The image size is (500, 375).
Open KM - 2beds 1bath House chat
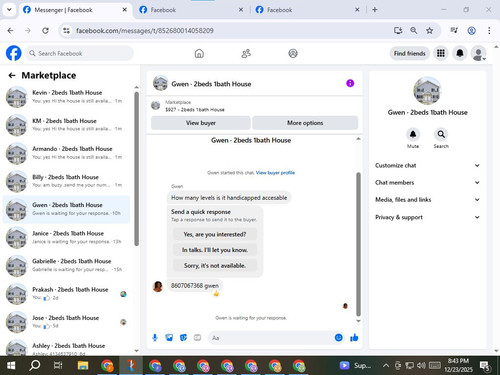[x=66, y=125]
